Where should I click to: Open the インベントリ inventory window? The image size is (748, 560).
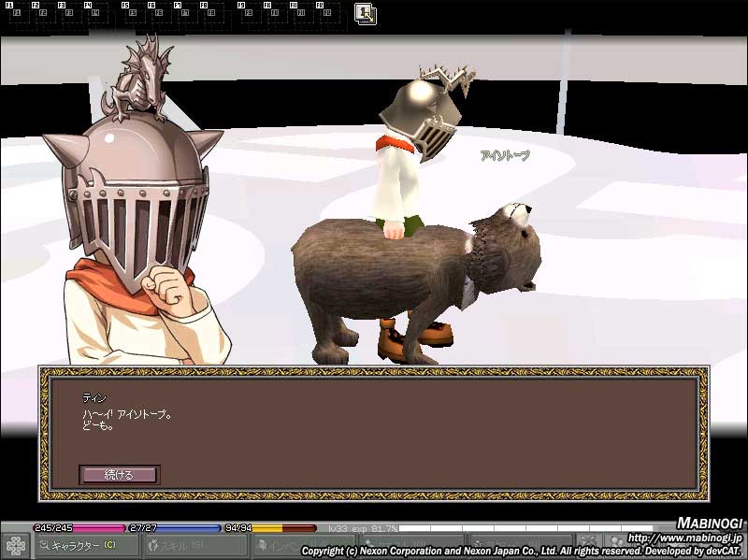tap(303, 545)
